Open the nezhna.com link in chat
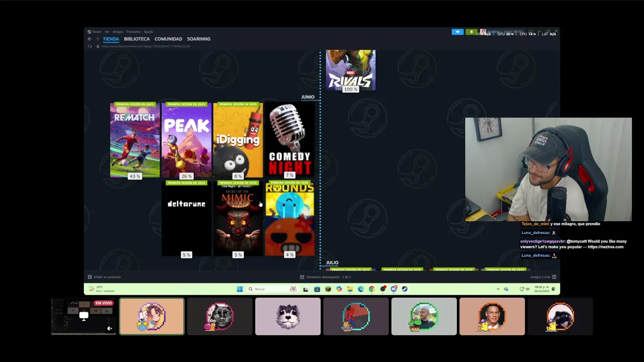644x362 pixels. pos(605,247)
